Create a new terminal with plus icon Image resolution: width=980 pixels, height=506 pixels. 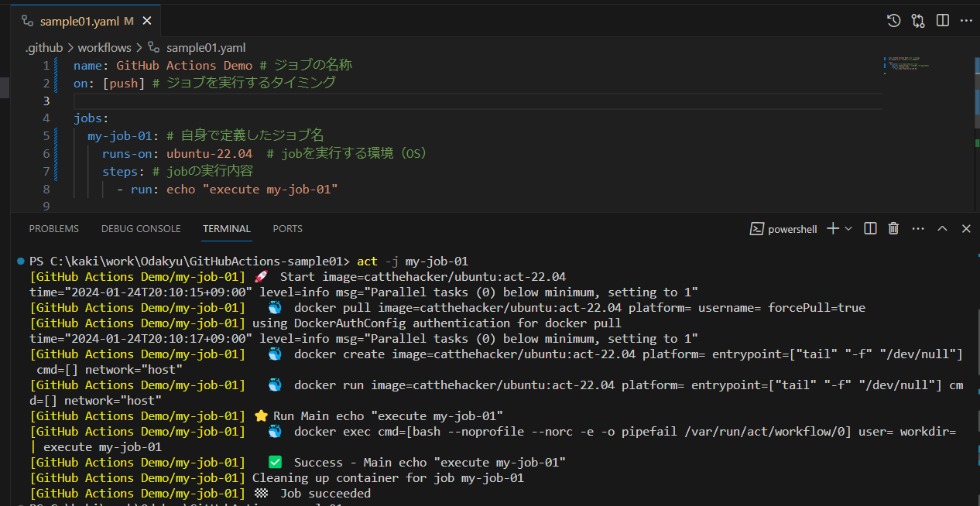(x=833, y=228)
